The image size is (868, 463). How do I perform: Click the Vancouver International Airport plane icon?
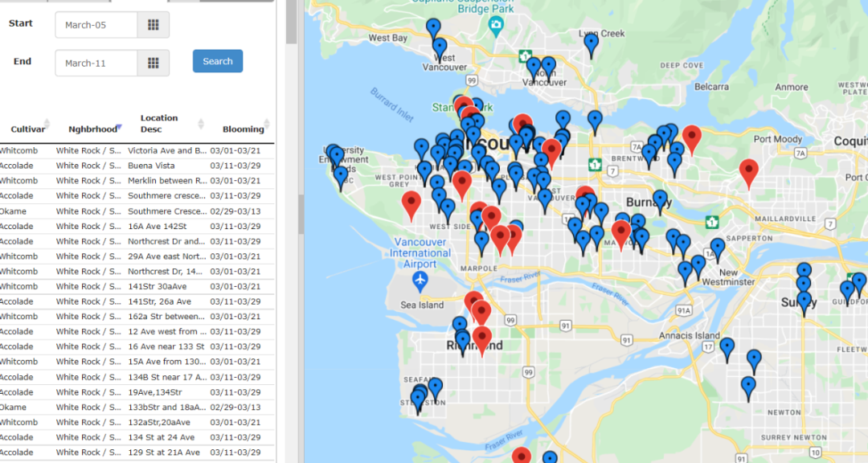pyautogui.click(x=420, y=281)
